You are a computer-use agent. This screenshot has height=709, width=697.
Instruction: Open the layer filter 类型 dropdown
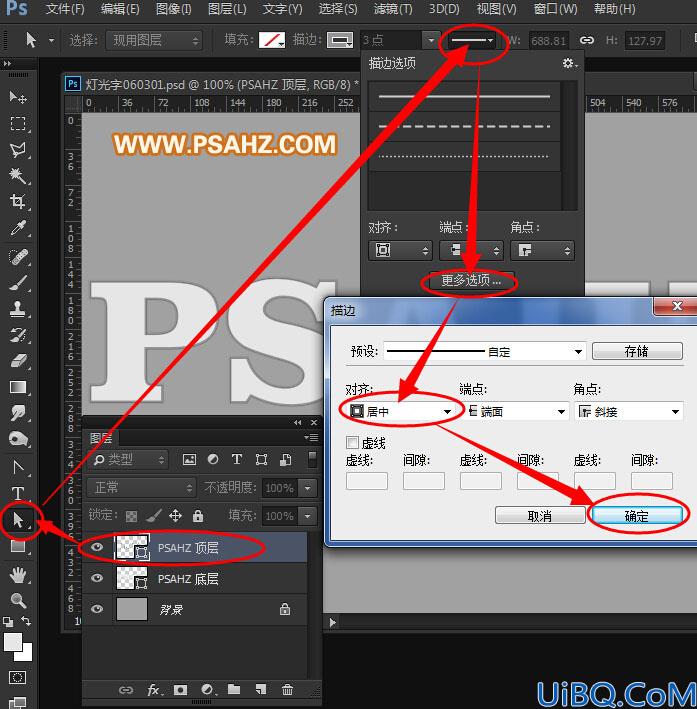pos(129,460)
